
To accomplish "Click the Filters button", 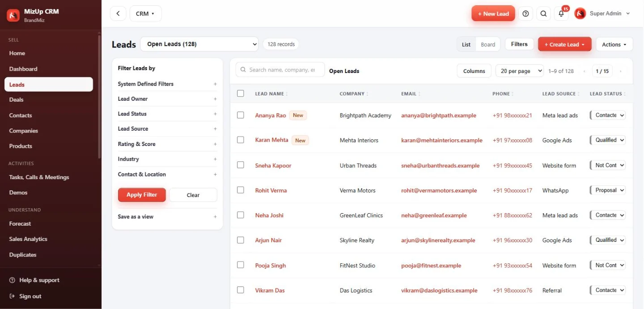I will [519, 44].
